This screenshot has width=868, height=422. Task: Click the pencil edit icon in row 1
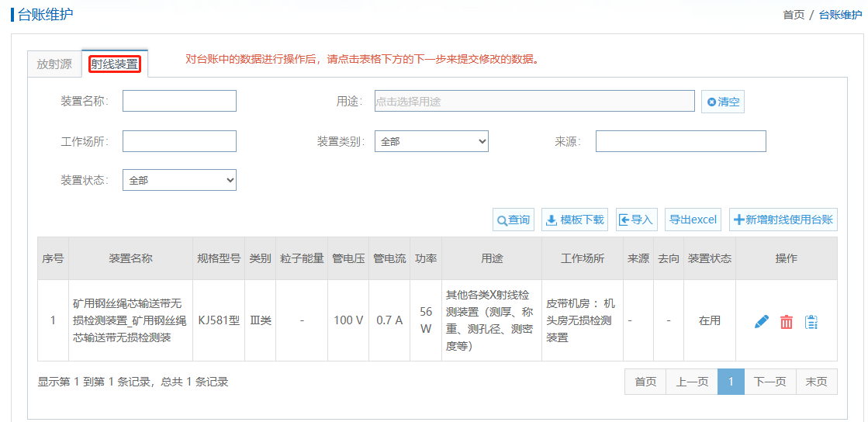coord(762,321)
